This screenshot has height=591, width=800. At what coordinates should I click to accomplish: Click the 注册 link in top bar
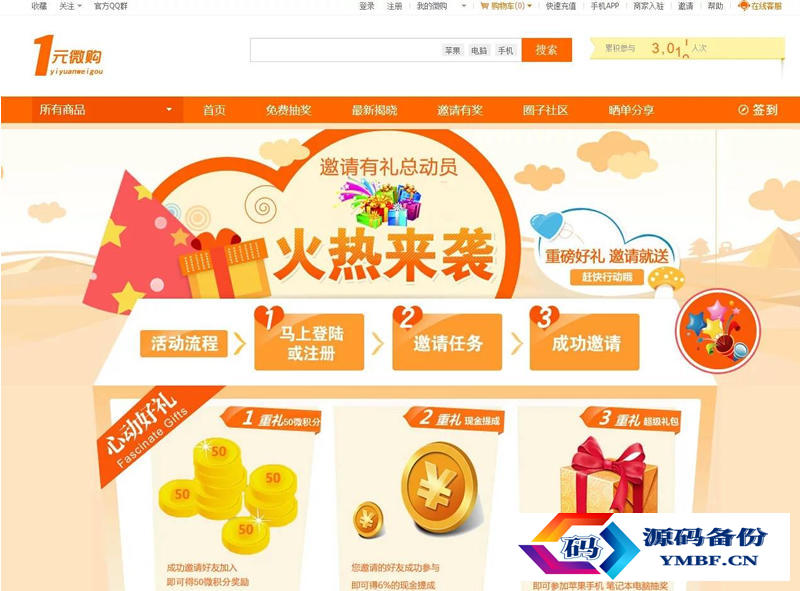tap(394, 6)
